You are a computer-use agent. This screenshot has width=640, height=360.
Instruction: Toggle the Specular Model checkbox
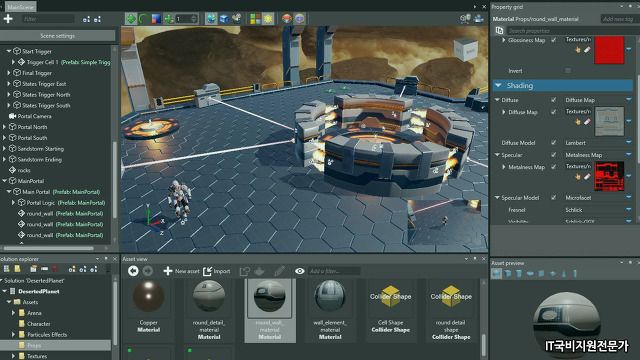[x=553, y=198]
